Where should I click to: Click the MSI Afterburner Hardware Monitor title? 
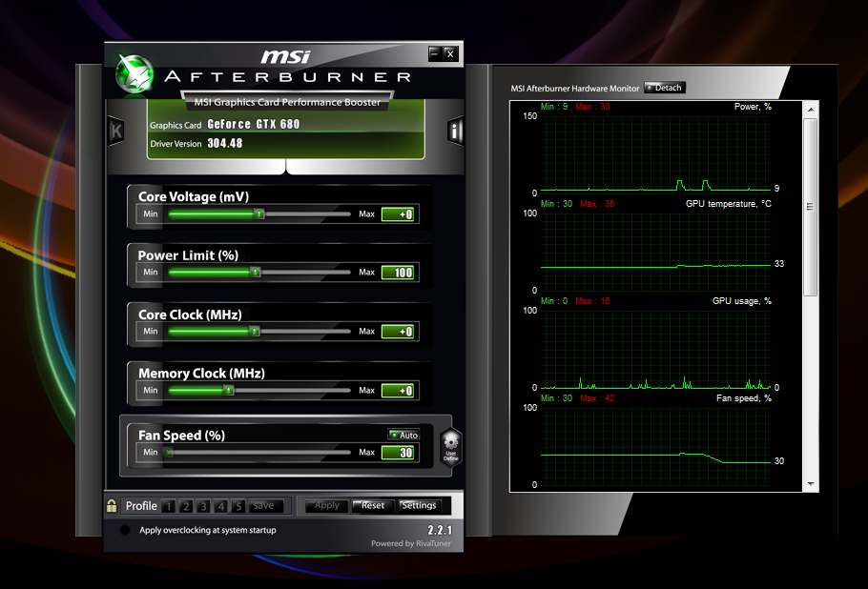[x=574, y=89]
